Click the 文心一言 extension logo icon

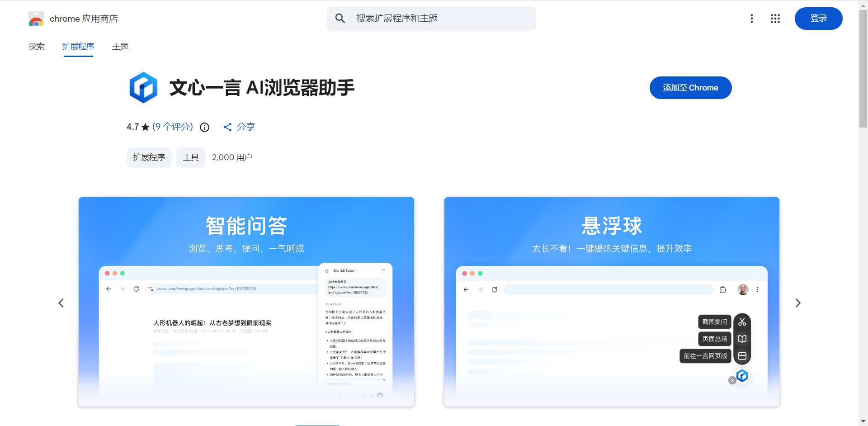click(x=143, y=88)
